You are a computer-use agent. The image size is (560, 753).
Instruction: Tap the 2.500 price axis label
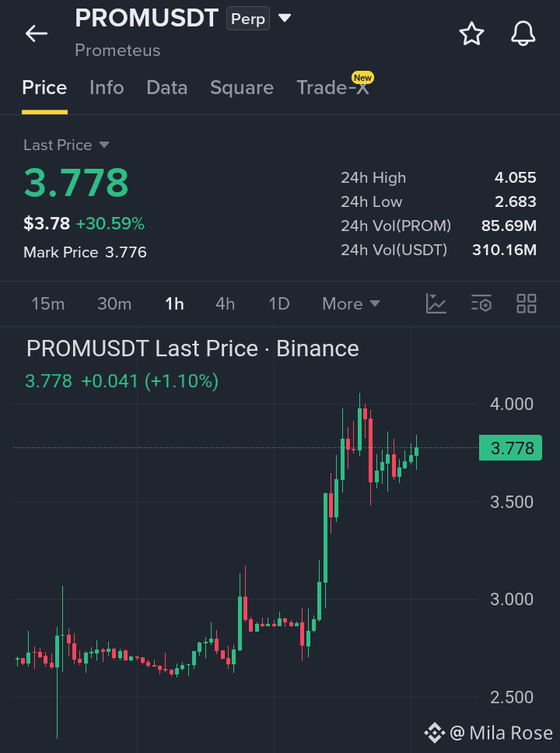512,697
